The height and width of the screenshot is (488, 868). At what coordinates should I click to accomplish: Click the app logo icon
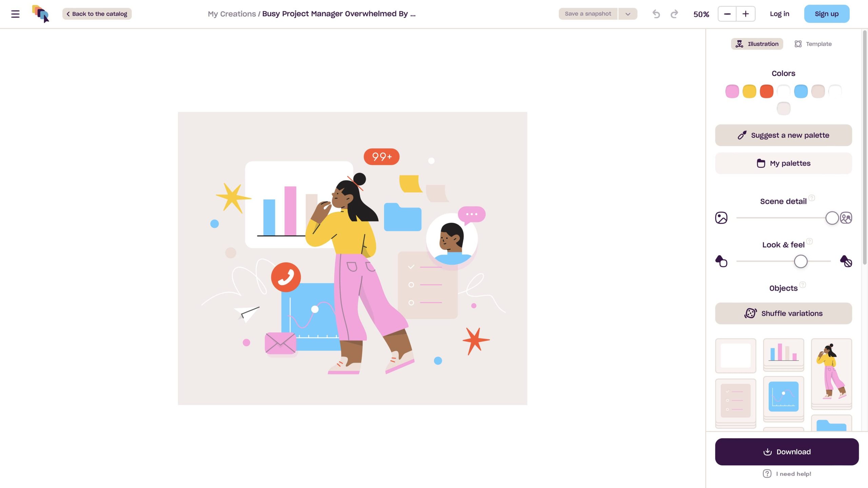[x=41, y=14]
